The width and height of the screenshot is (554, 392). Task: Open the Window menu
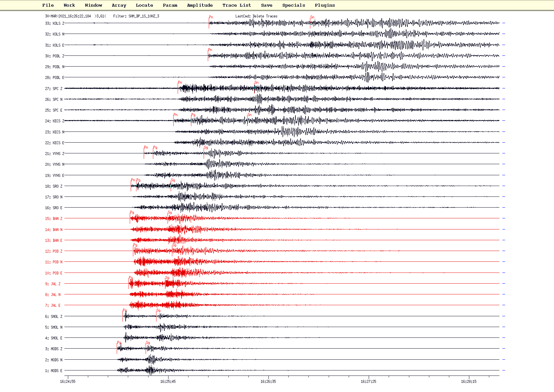[x=93, y=5]
